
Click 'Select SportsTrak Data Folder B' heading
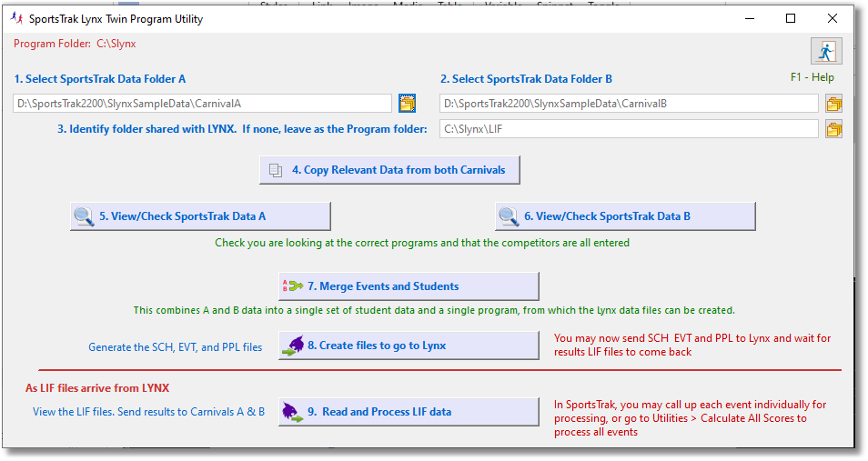527,79
